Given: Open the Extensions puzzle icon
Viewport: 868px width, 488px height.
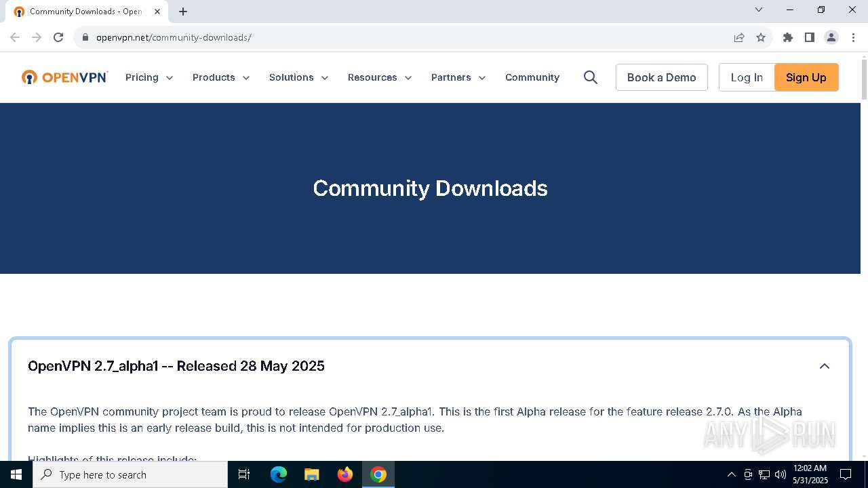Looking at the screenshot, I should (x=788, y=37).
